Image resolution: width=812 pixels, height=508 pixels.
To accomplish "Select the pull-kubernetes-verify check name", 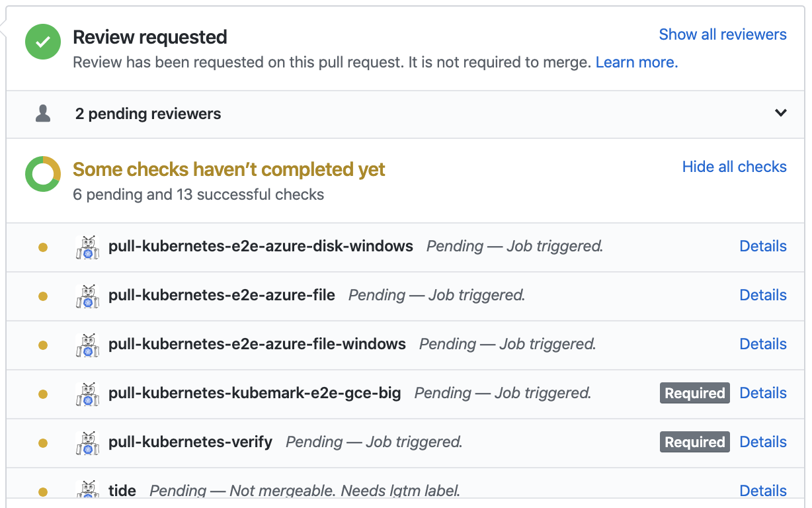I will (x=190, y=442).
